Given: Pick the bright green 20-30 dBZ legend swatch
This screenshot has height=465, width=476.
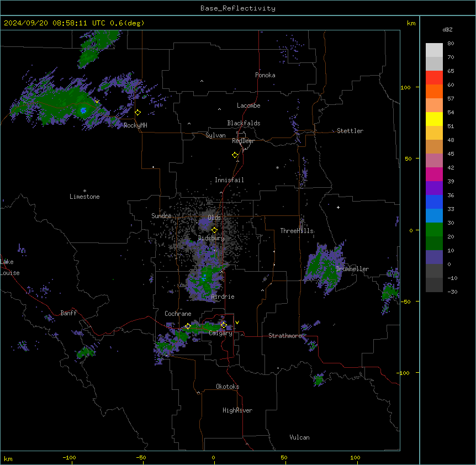Looking at the screenshot, I should tap(434, 230).
